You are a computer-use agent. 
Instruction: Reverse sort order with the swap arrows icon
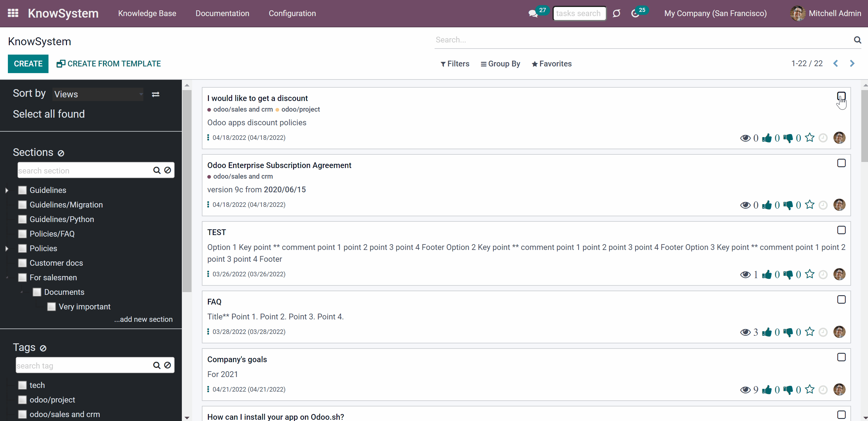click(155, 94)
